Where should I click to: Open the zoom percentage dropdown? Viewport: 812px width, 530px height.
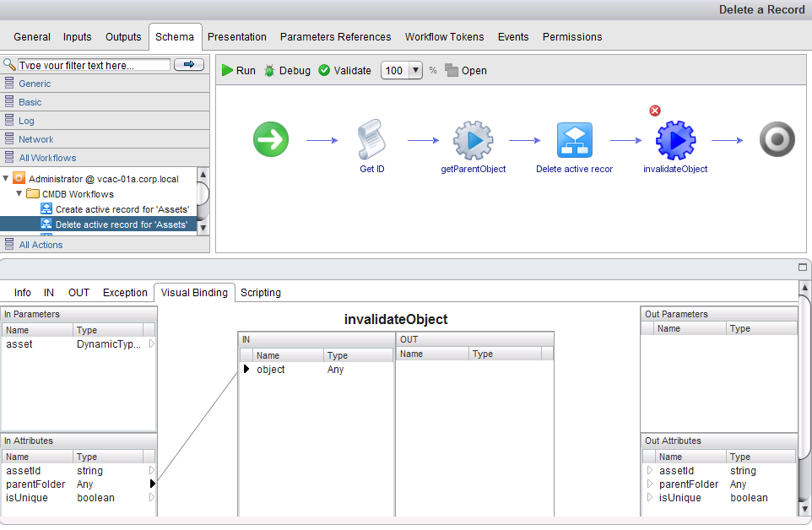pyautogui.click(x=415, y=70)
